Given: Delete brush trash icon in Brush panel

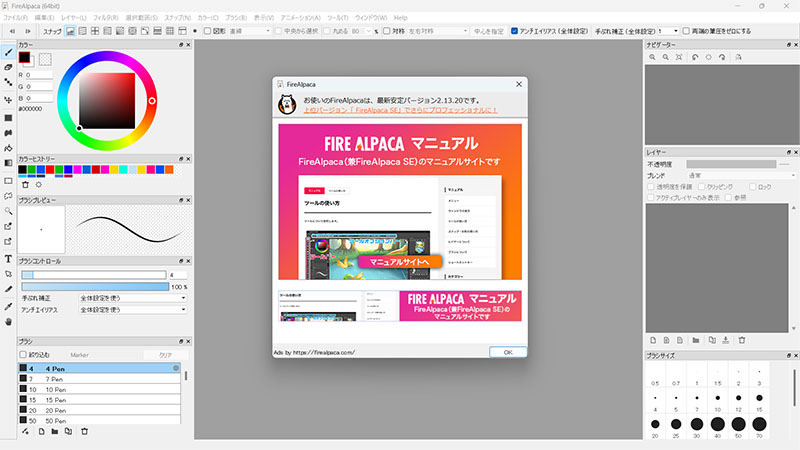Looking at the screenshot, I should tap(85, 431).
